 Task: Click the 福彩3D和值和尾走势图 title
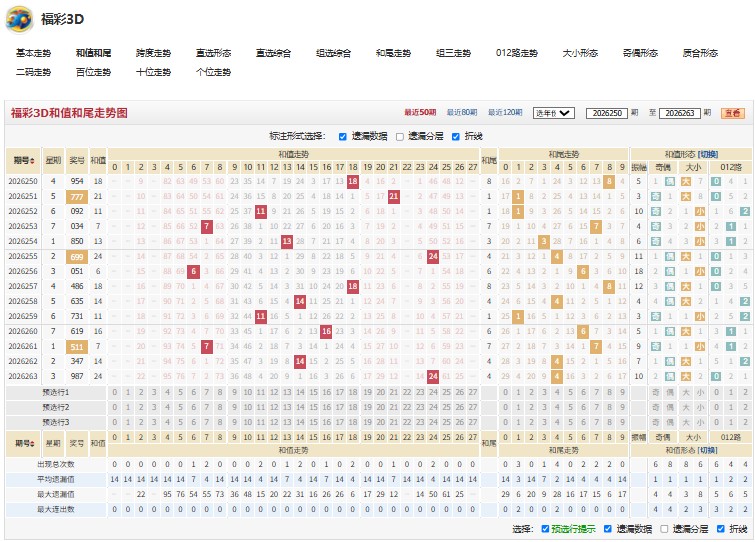point(69,113)
